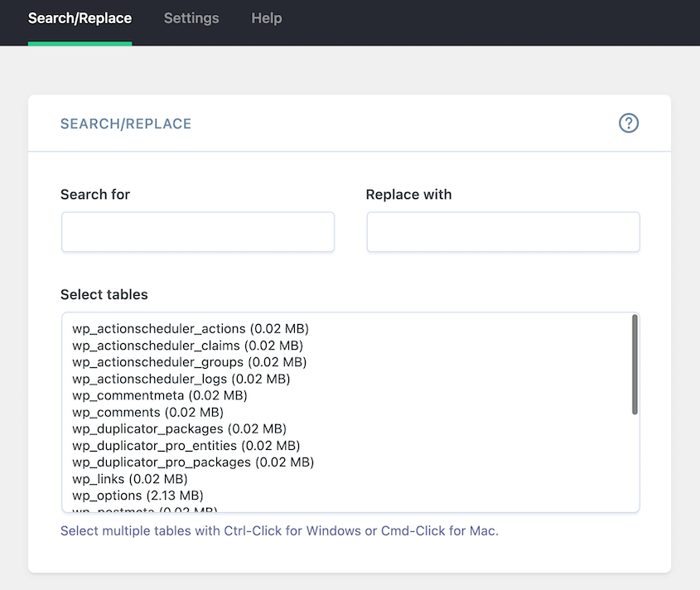The height and width of the screenshot is (590, 700).
Task: Click the table list scrollbar
Action: [x=635, y=365]
